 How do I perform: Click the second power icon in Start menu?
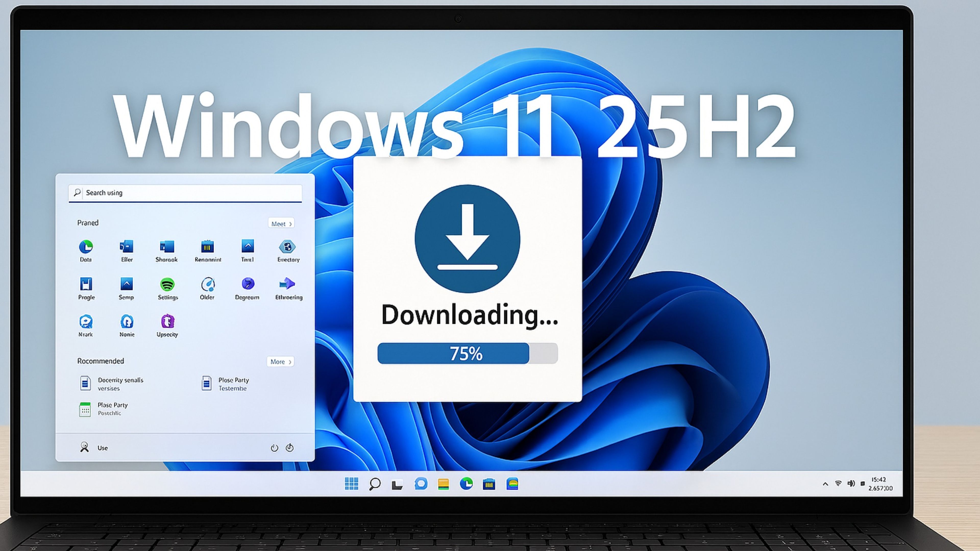click(290, 448)
